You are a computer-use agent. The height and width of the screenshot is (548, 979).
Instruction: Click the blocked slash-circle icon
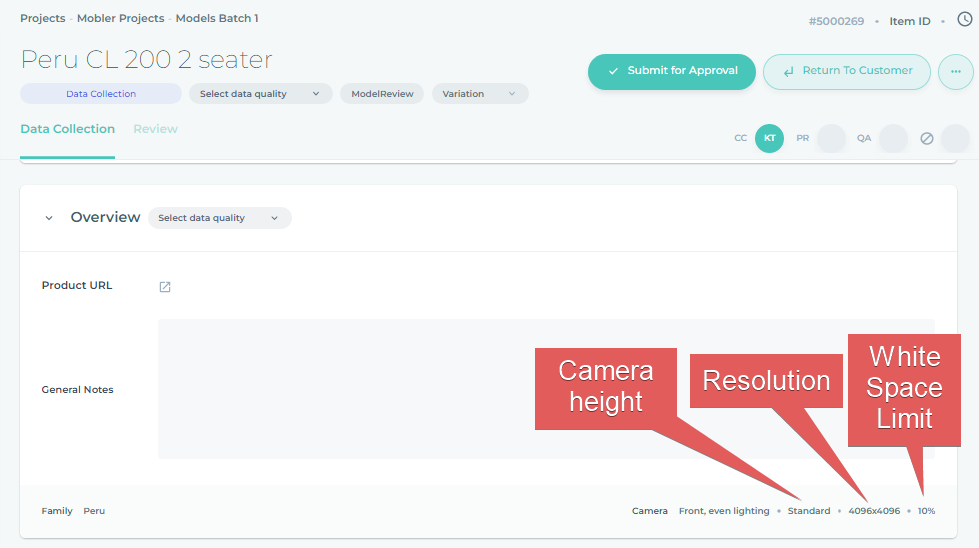pos(926,139)
